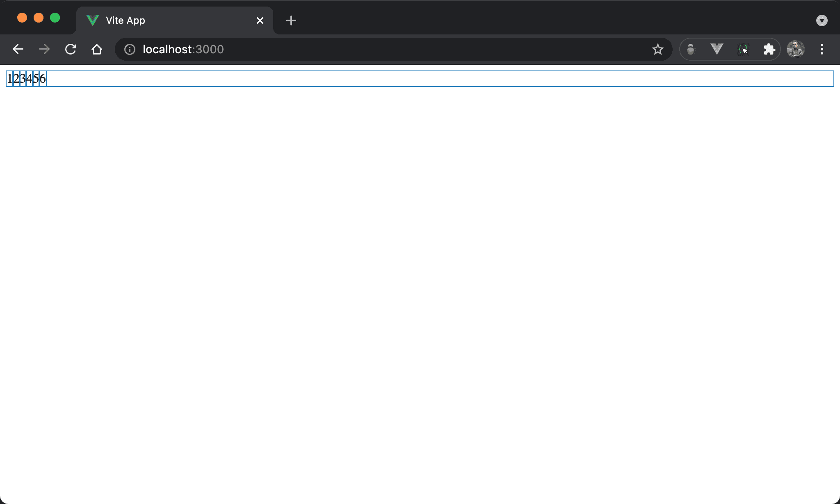Click the box containing number 1

(10, 79)
